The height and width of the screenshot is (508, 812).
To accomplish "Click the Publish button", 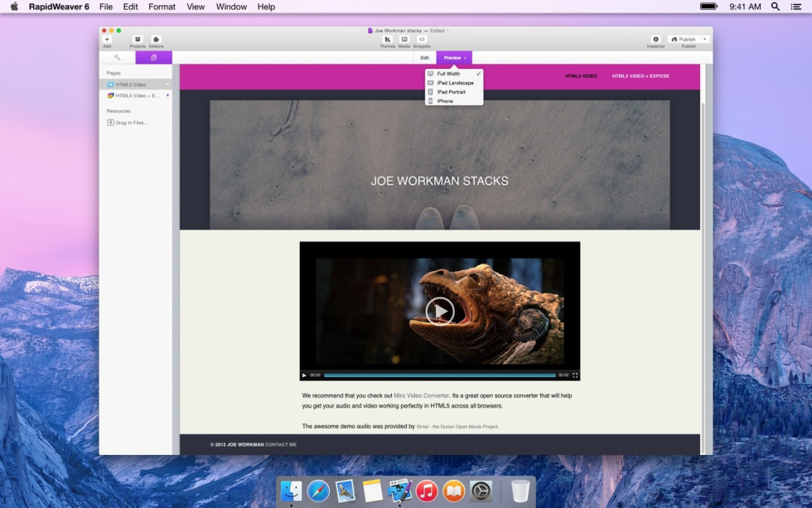I will point(684,39).
